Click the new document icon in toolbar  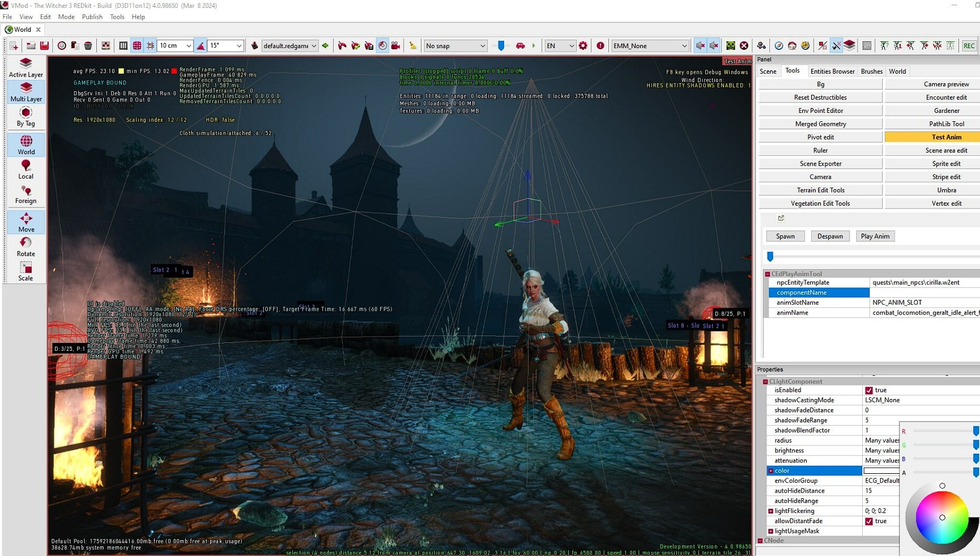click(14, 46)
